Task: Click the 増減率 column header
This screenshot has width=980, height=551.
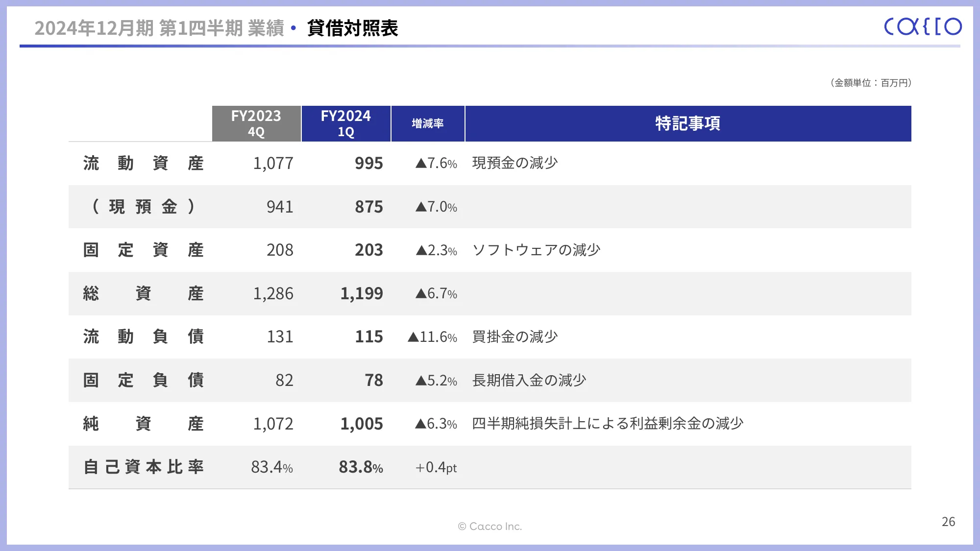Action: (428, 123)
